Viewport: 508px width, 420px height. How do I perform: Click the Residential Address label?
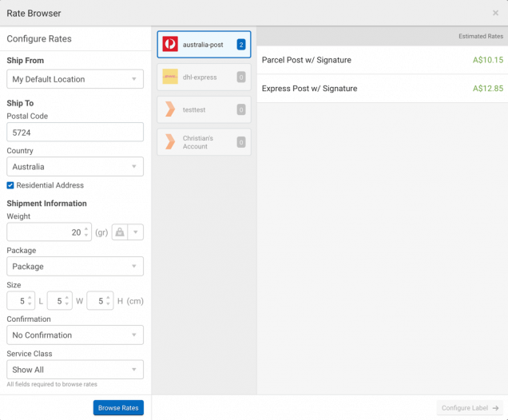click(50, 185)
